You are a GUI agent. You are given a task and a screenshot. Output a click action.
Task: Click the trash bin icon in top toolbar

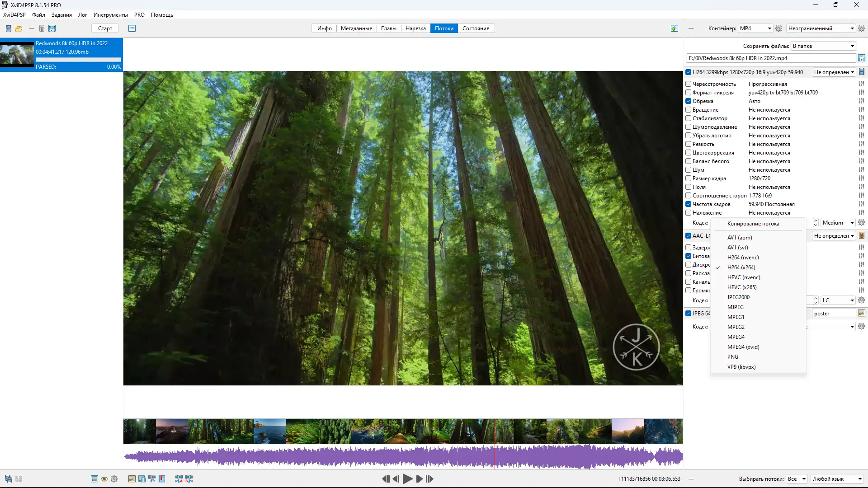pyautogui.click(x=42, y=28)
